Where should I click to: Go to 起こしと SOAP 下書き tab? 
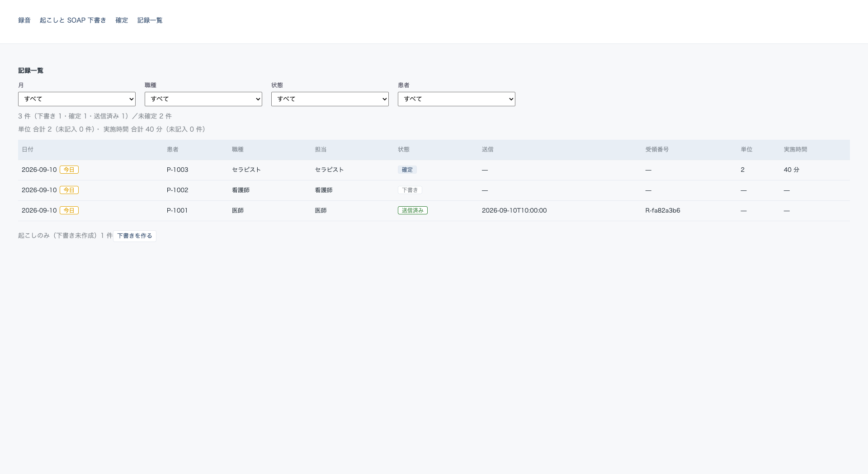(x=73, y=20)
